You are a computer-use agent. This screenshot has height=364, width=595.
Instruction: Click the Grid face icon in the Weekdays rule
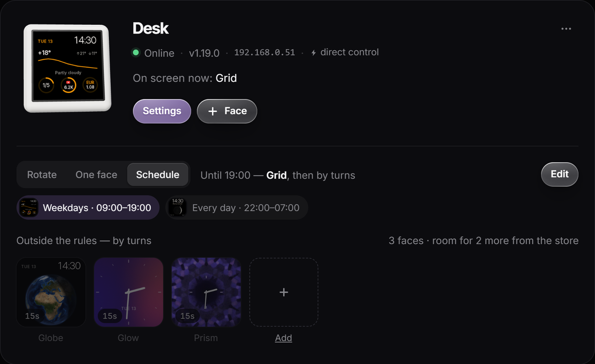pos(28,207)
